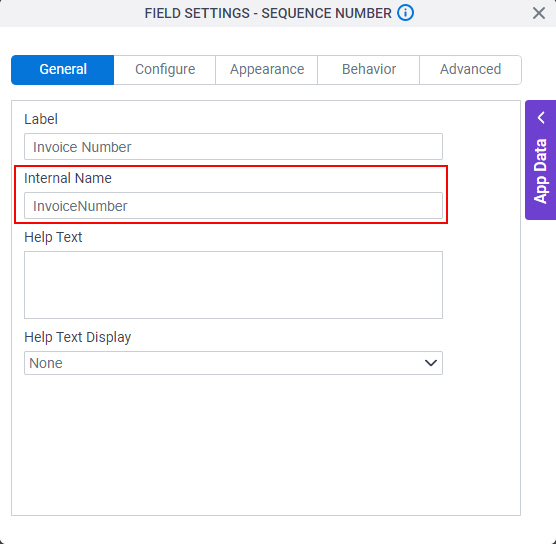This screenshot has height=544, width=556.
Task: Select the General tab
Action: (63, 70)
